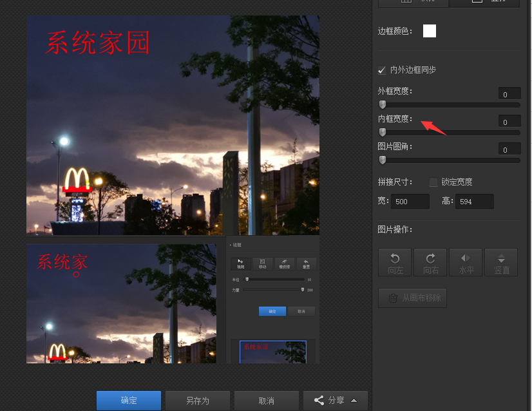Image resolution: width=532 pixels, height=411 pixels.
Task: Select the bottom-left collage photo with 系统家 text
Action: [121, 304]
